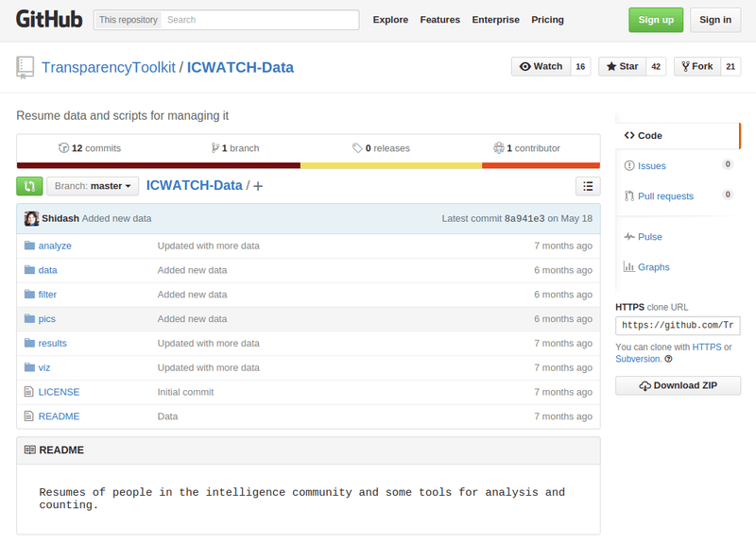The height and width of the screenshot is (543, 756).
Task: Click the Pulse activity icon
Action: [x=629, y=237]
